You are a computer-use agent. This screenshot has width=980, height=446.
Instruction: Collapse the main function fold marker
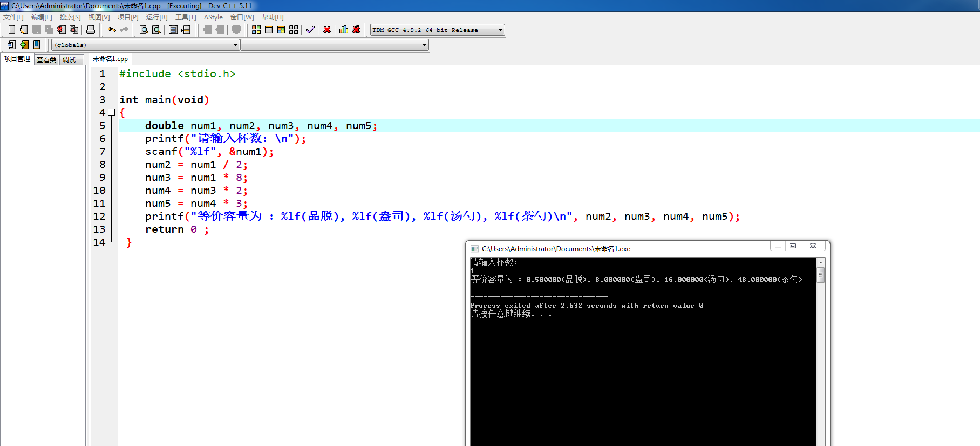(112, 112)
